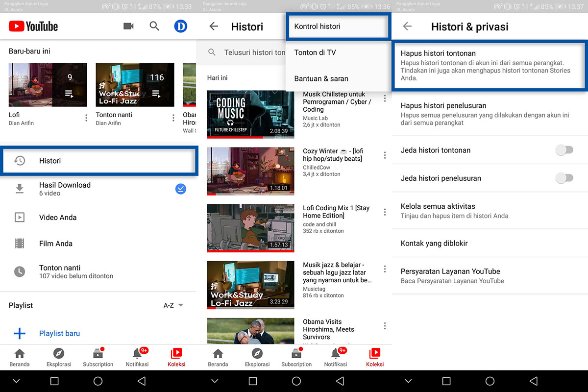588x392 pixels.
Task: Tap the blue downloaded checkmark on Hasil Download
Action: [x=181, y=189]
